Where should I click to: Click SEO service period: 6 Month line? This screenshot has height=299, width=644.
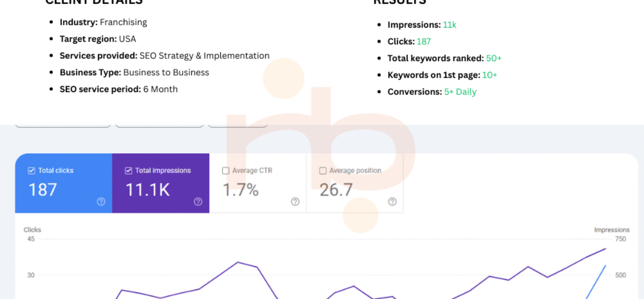pyautogui.click(x=119, y=89)
